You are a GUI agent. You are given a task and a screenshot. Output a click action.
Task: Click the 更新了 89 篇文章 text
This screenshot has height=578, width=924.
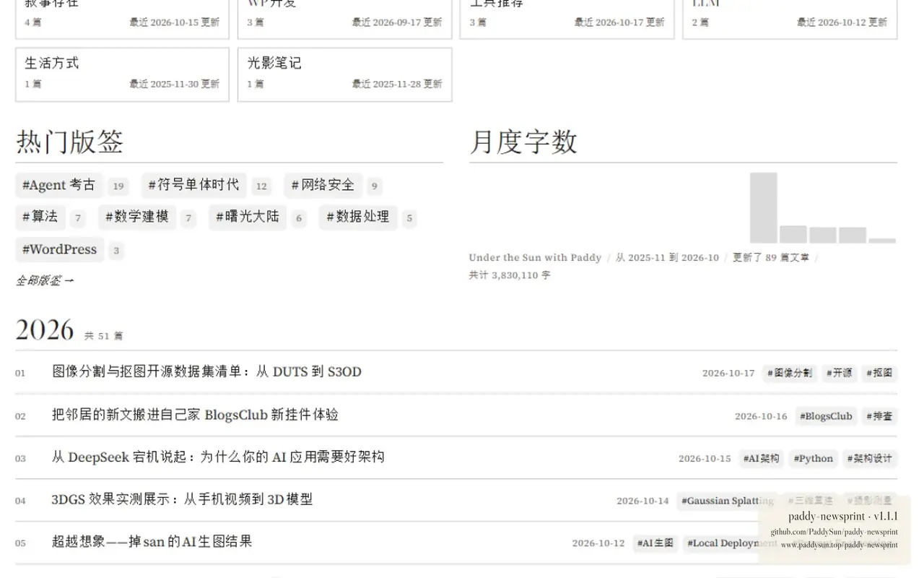coord(771,257)
